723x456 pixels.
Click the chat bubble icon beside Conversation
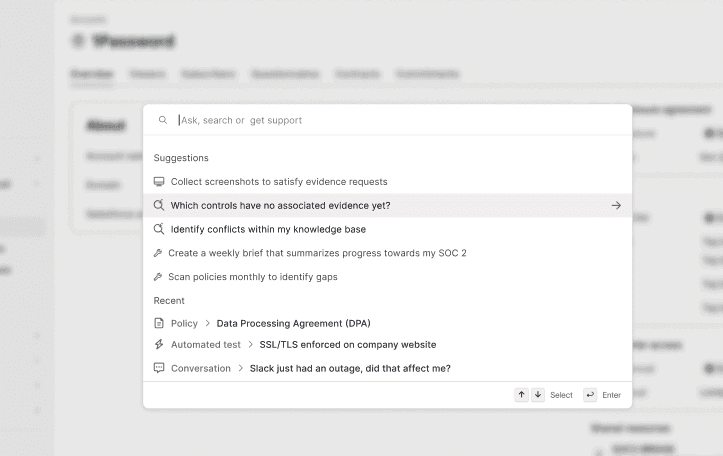[x=159, y=368]
